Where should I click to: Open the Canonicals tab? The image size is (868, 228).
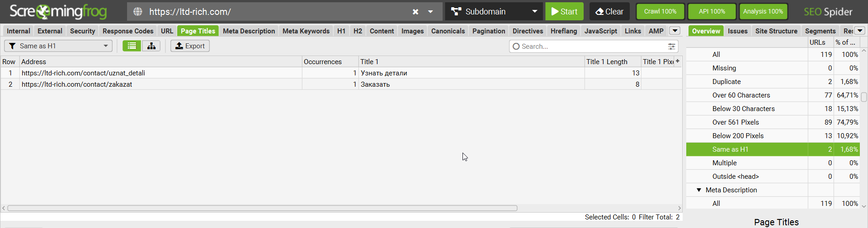(448, 31)
